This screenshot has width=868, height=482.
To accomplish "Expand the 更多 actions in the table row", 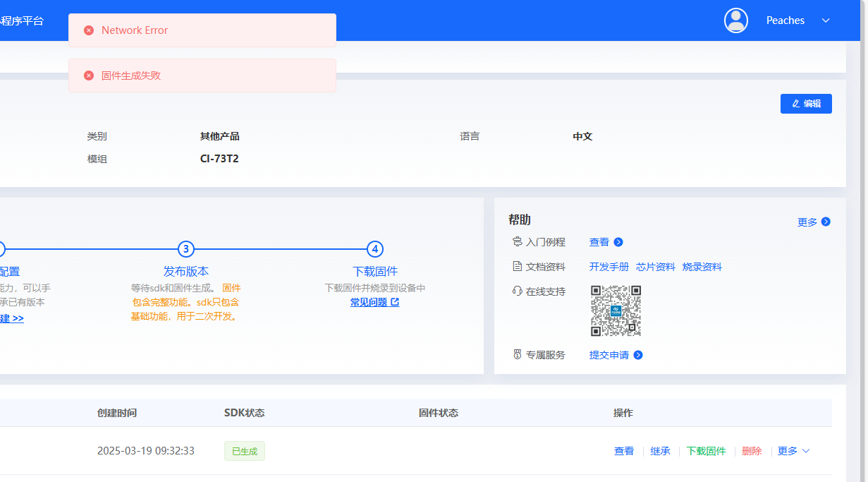I will coord(793,450).
